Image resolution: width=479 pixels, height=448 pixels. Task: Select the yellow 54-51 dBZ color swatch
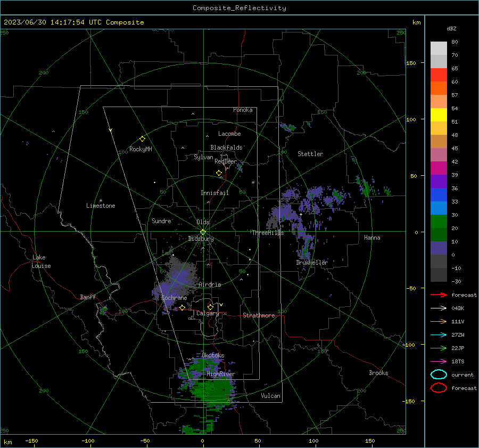[x=439, y=115]
